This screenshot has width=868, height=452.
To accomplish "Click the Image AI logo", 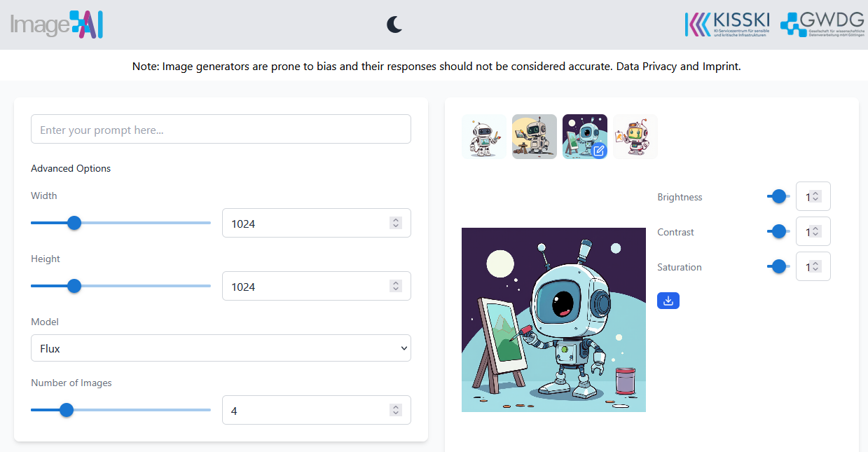I will tap(57, 25).
